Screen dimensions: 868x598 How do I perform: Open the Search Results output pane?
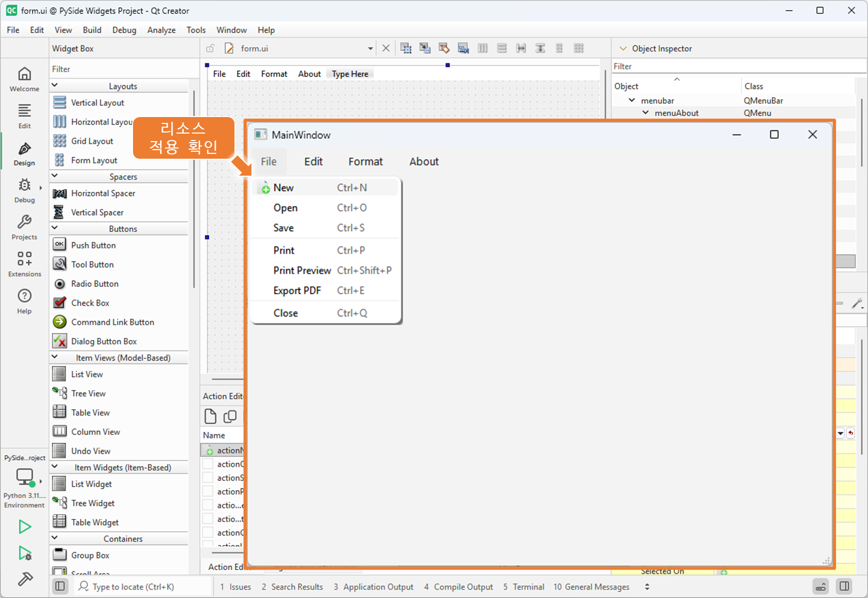(292, 587)
